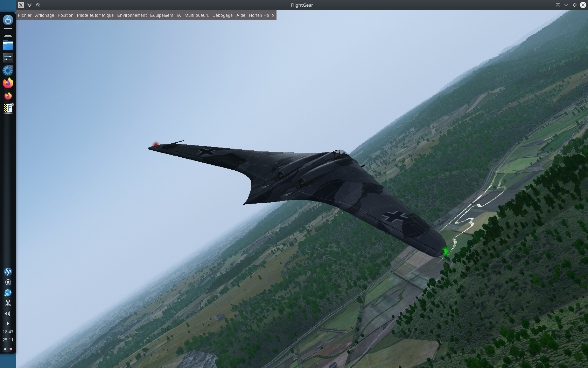Minimize the FlightGear window
This screenshot has height=368, width=588.
[566, 5]
